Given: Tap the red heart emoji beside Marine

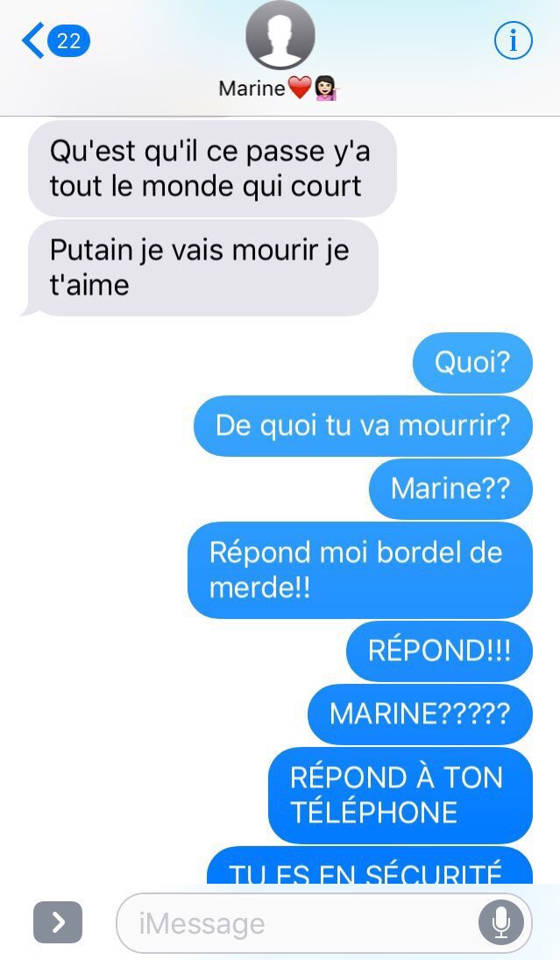Looking at the screenshot, I should (299, 89).
